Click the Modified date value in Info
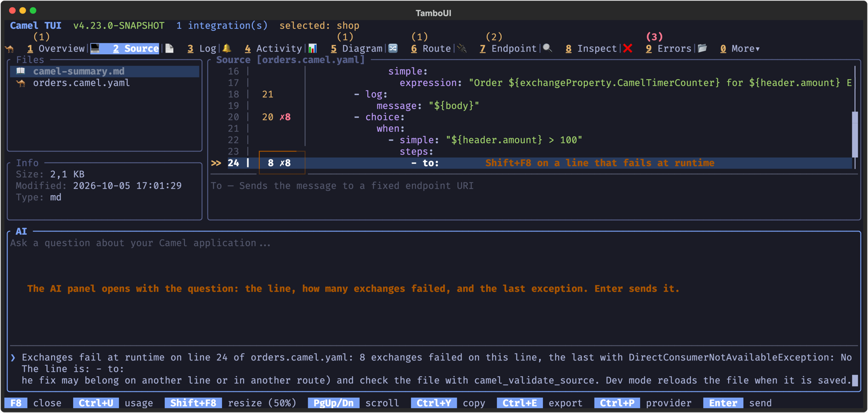 pyautogui.click(x=127, y=186)
